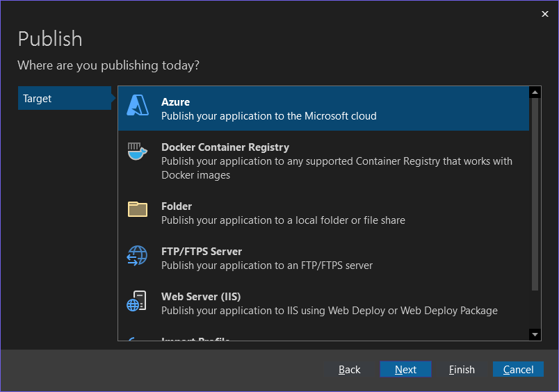Viewport: 559px width, 392px height.
Task: Select Docker Container Registry title
Action: click(225, 147)
